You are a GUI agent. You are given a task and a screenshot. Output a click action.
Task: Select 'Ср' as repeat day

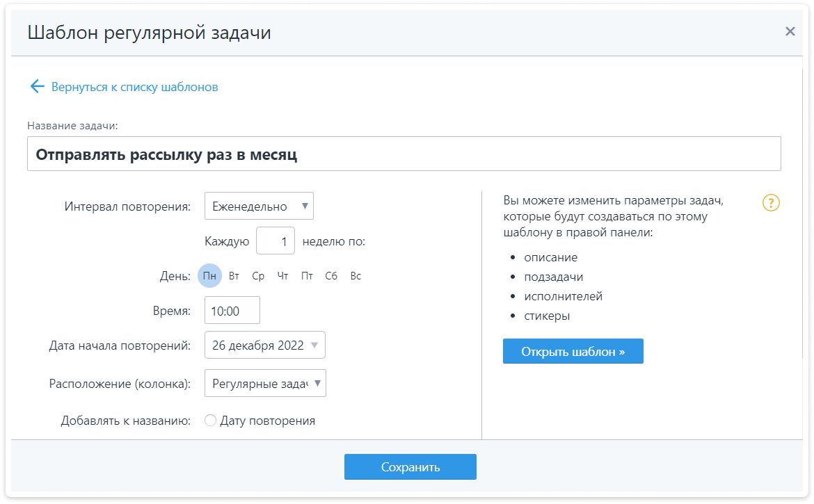pyautogui.click(x=258, y=276)
